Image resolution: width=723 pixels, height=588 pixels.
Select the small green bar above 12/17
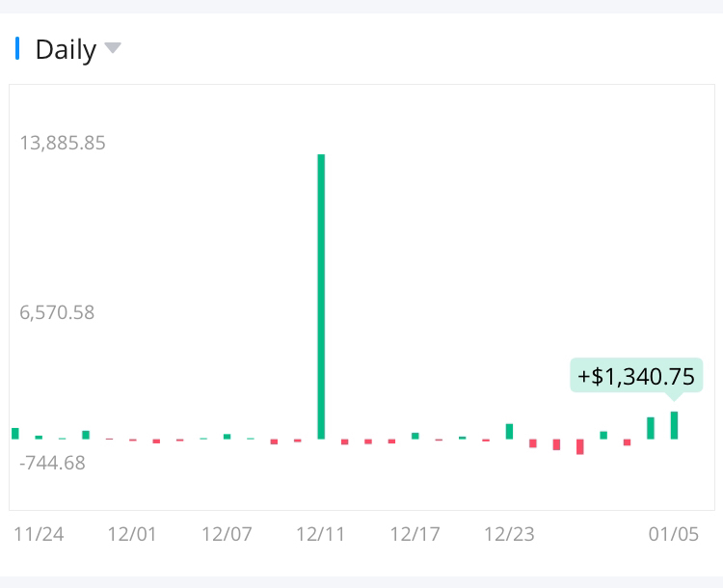pyautogui.click(x=415, y=436)
